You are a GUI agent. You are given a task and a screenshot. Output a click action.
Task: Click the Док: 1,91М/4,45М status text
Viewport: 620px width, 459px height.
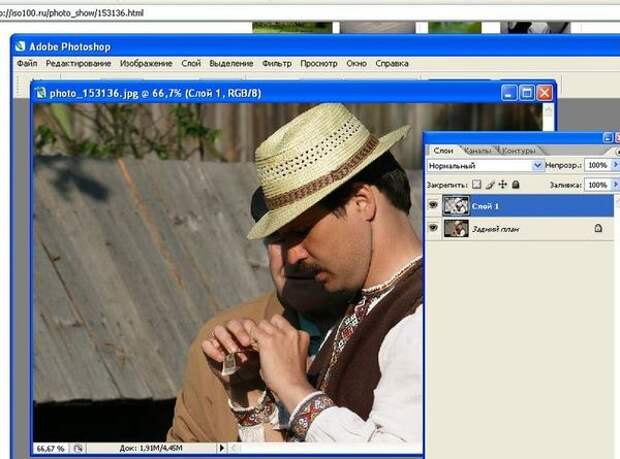tap(151, 448)
